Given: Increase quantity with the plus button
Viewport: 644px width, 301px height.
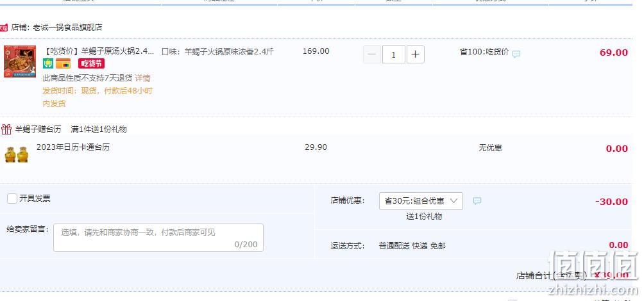Looking at the screenshot, I should 415,54.
